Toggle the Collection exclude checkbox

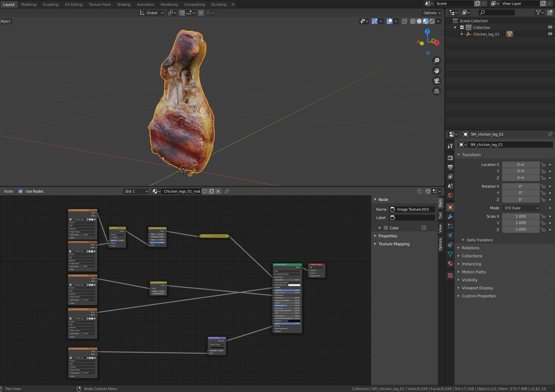pos(462,28)
